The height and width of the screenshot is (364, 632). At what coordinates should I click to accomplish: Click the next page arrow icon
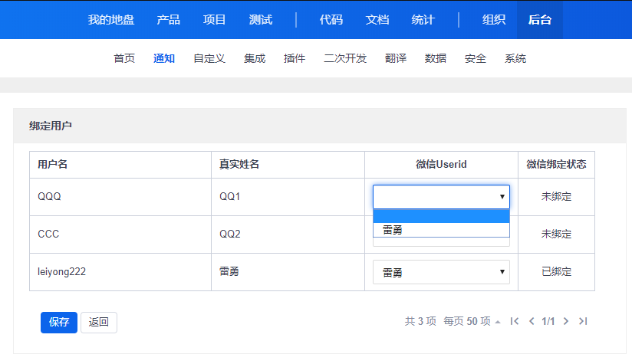click(x=566, y=322)
